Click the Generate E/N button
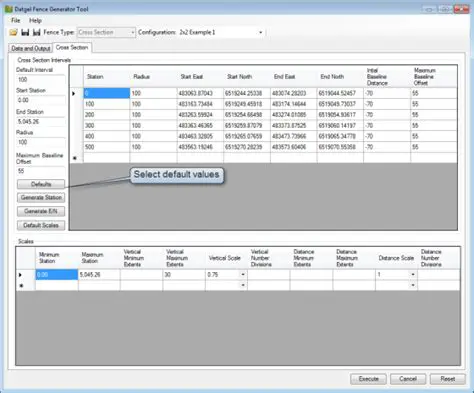 [x=41, y=211]
